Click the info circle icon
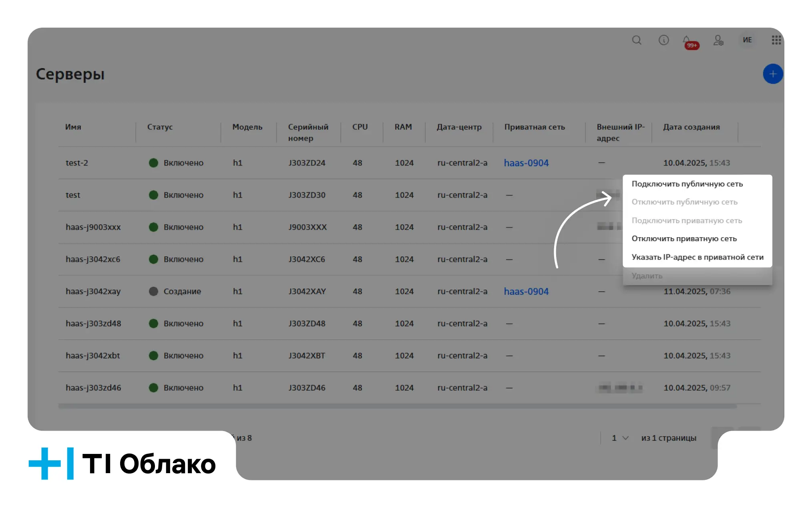This screenshot has height=508, width=812. pos(663,40)
